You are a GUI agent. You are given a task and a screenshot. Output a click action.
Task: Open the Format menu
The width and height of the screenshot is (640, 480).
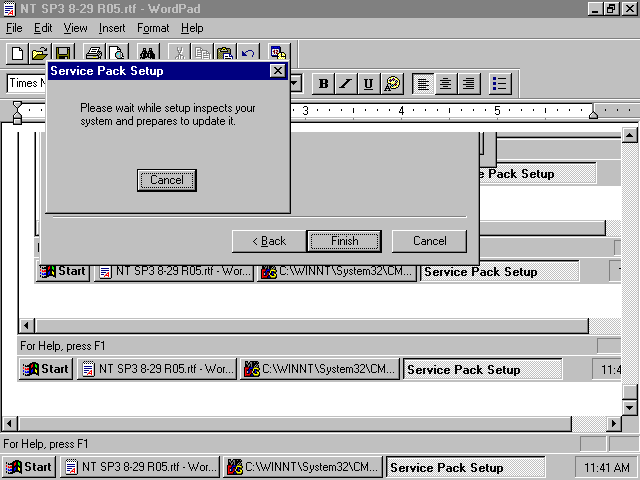pos(153,28)
